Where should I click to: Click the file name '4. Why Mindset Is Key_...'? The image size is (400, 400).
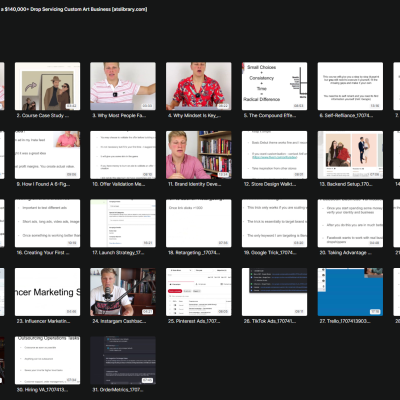pyautogui.click(x=194, y=116)
